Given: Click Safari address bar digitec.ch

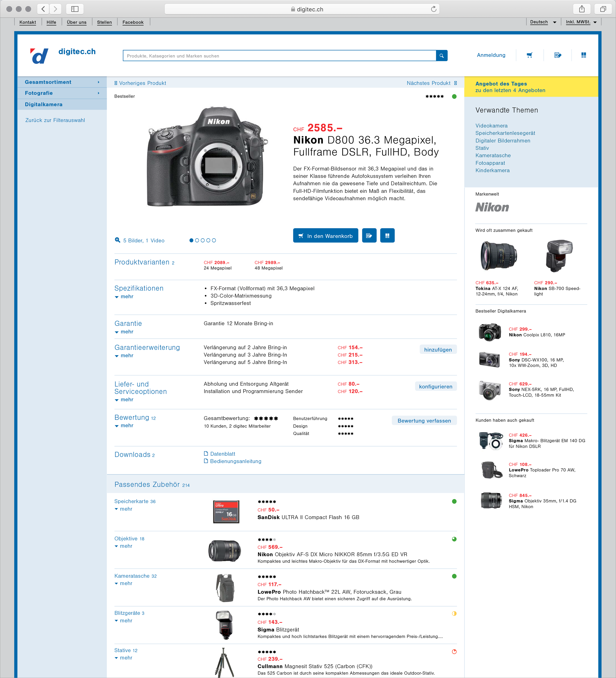Looking at the screenshot, I should [302, 9].
